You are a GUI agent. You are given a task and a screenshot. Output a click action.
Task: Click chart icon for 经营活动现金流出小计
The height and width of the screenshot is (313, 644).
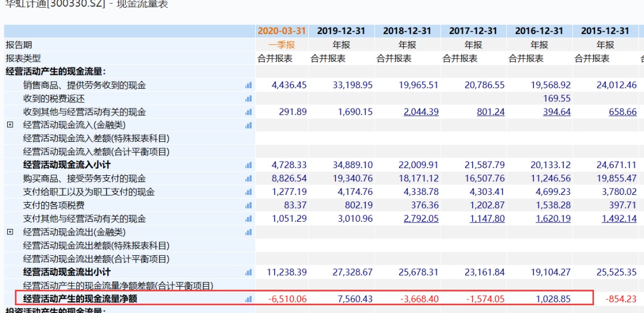[249, 272]
